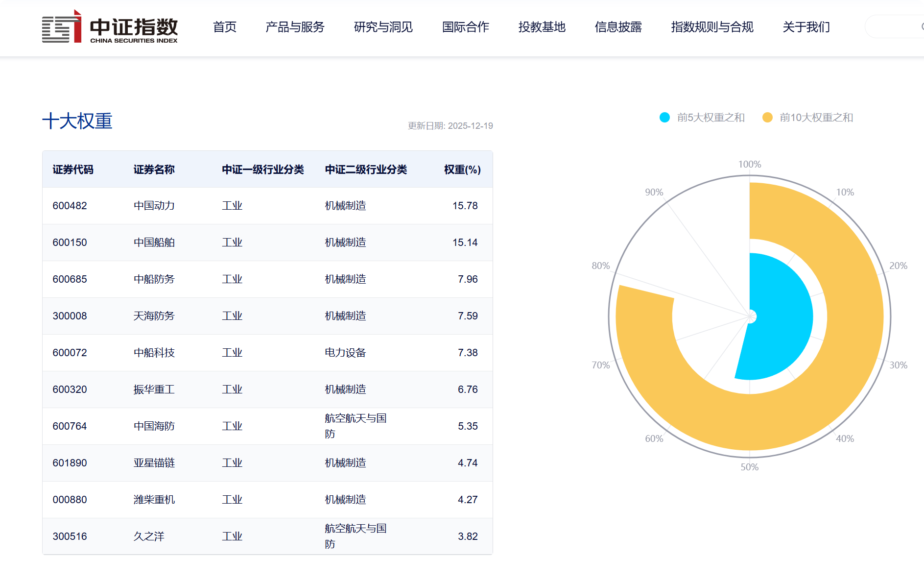The image size is (924, 583).
Task: Click the 振华重工 security name
Action: 154,389
